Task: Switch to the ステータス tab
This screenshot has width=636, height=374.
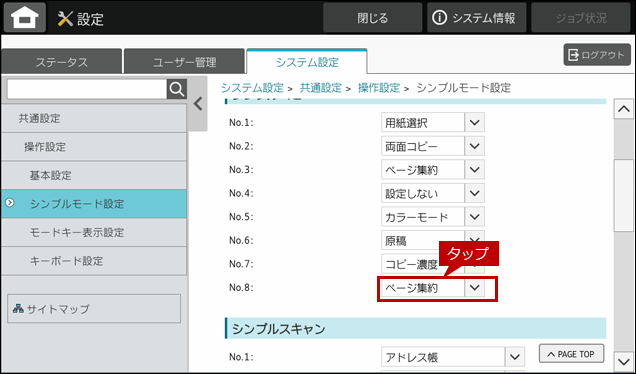Action: (x=61, y=62)
